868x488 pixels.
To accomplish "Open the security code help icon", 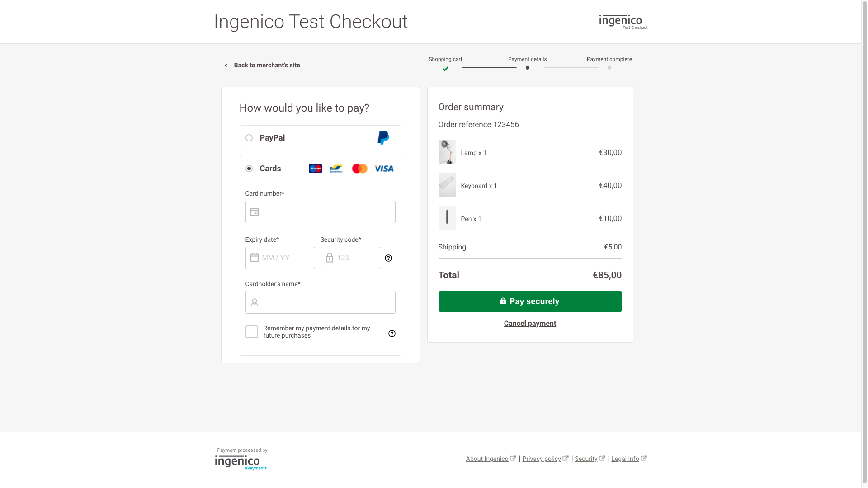I will (388, 258).
